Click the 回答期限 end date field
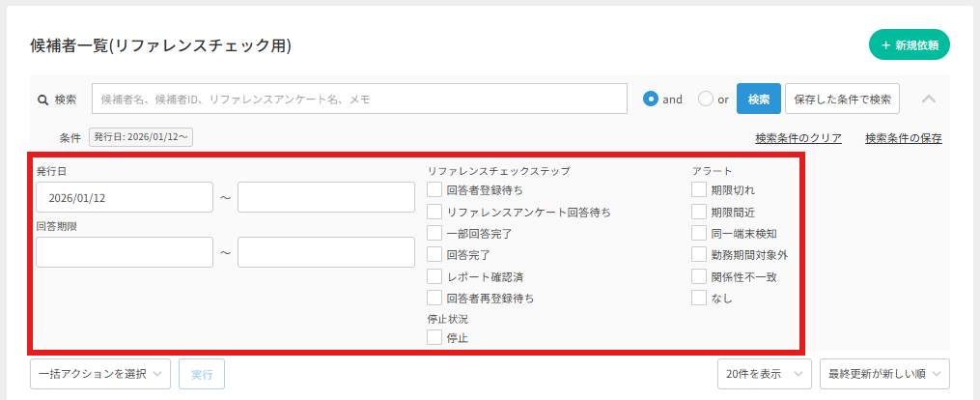This screenshot has width=980, height=400. (325, 252)
